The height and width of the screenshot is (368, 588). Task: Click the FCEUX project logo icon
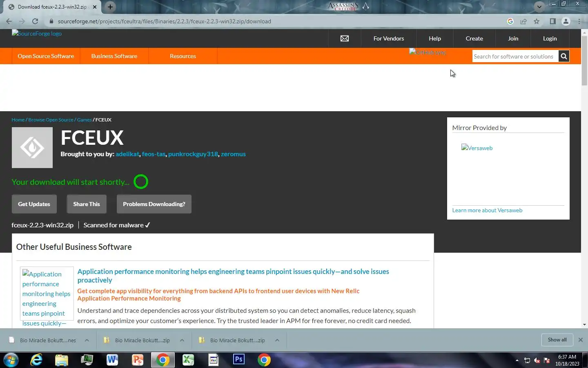pos(32,148)
